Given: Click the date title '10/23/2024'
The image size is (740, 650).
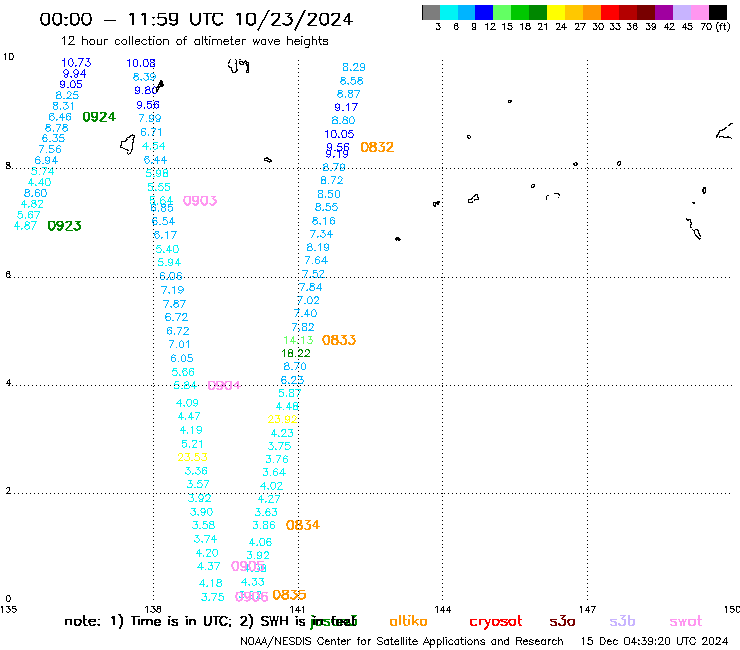Looking at the screenshot, I should 294,19.
